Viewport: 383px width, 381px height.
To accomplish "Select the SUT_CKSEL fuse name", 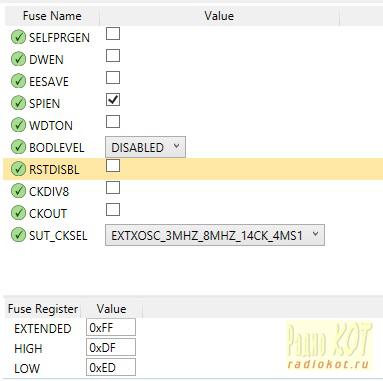I will 58,236.
